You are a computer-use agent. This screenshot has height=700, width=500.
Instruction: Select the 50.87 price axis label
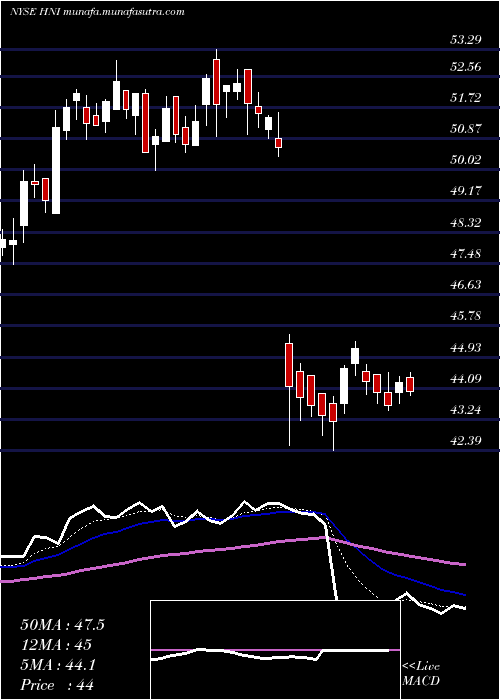coord(465,129)
